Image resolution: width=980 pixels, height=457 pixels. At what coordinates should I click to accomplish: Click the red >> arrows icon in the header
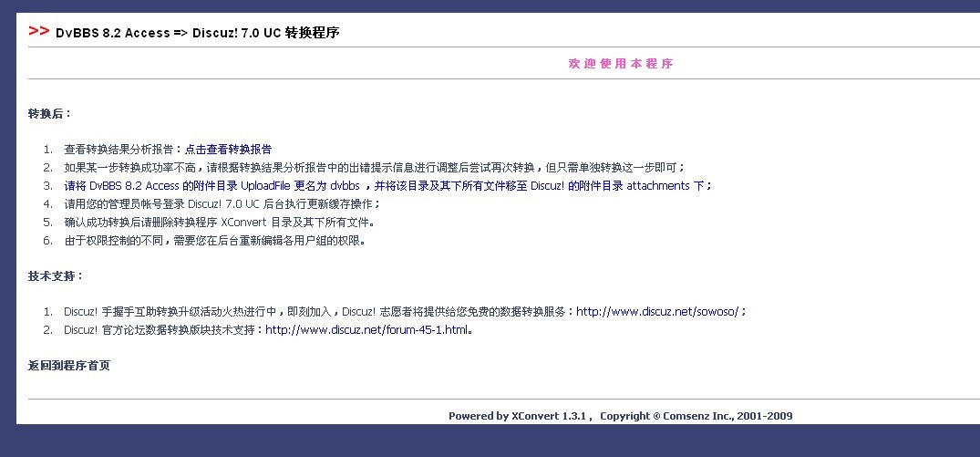[x=39, y=31]
